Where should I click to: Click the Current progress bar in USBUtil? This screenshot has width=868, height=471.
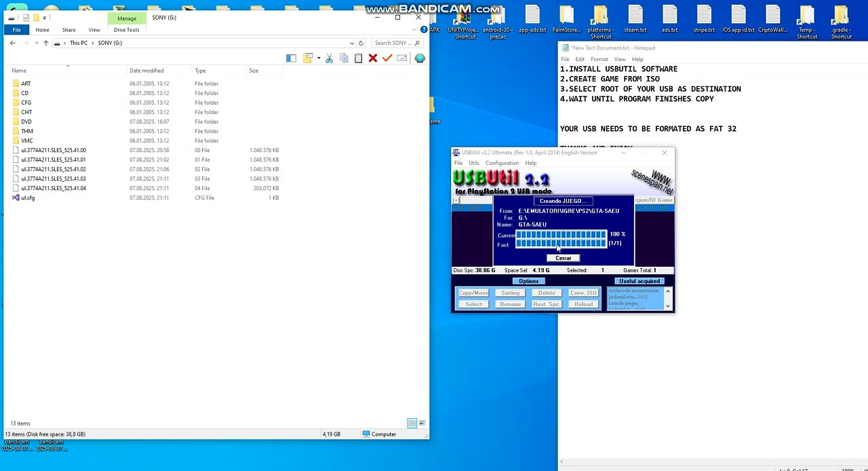561,235
